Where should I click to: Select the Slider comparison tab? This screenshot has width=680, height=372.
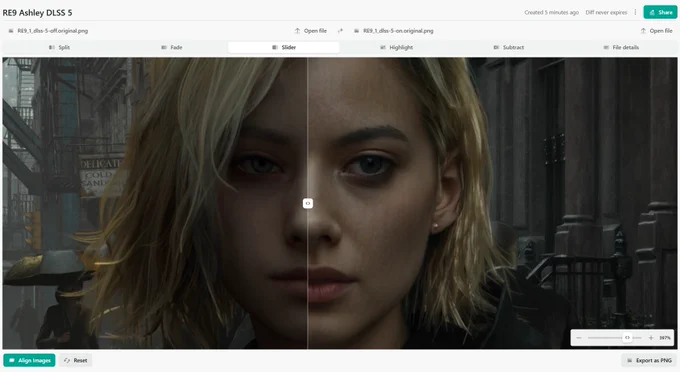284,47
